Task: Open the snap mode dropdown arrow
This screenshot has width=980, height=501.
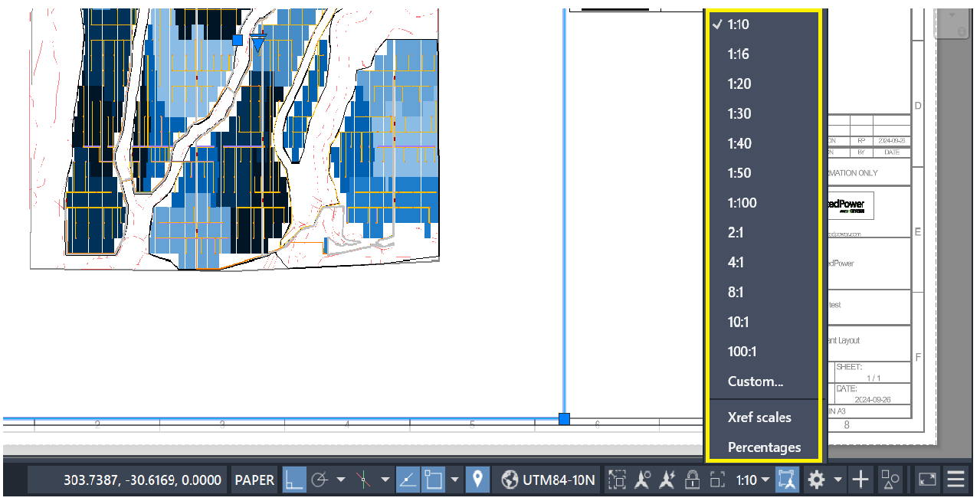Action: tap(454, 480)
